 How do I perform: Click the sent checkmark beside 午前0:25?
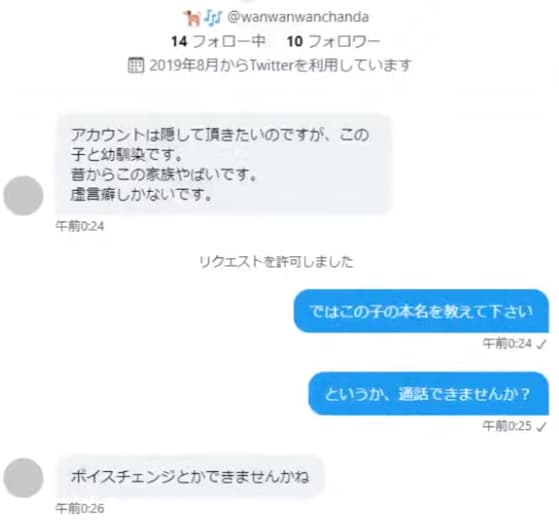click(542, 426)
